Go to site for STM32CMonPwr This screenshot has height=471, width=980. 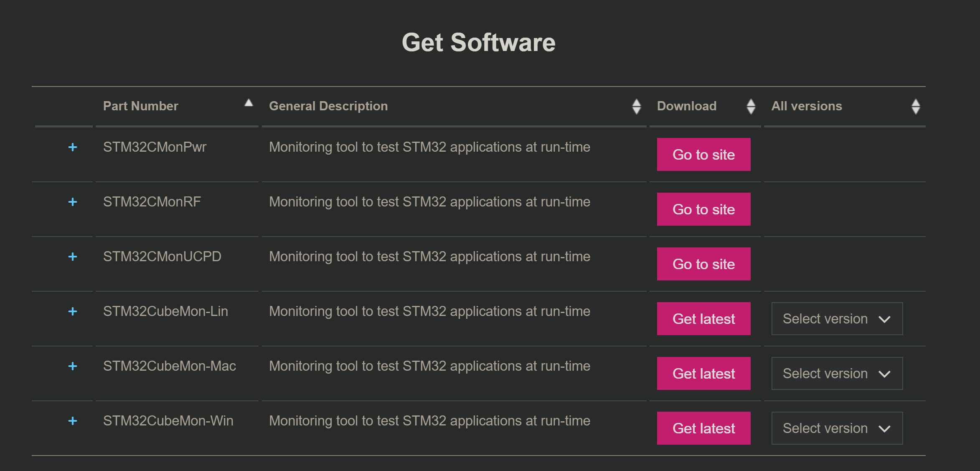coord(703,155)
